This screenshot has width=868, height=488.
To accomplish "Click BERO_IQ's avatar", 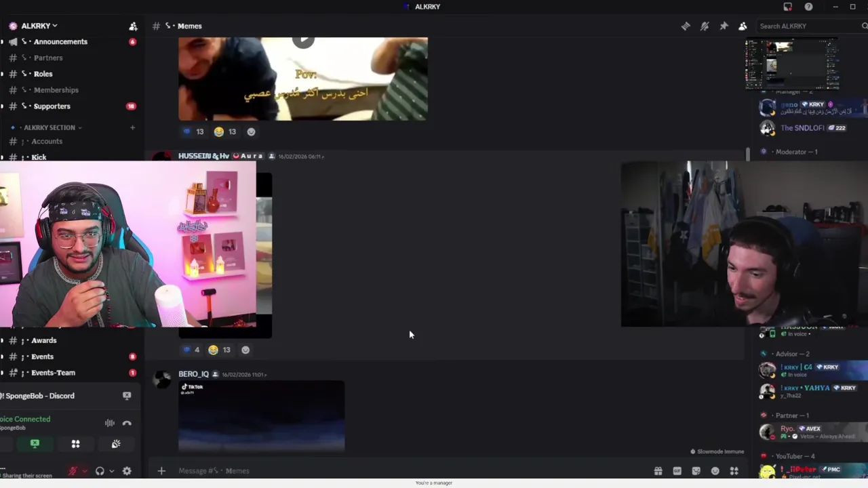I will click(162, 380).
